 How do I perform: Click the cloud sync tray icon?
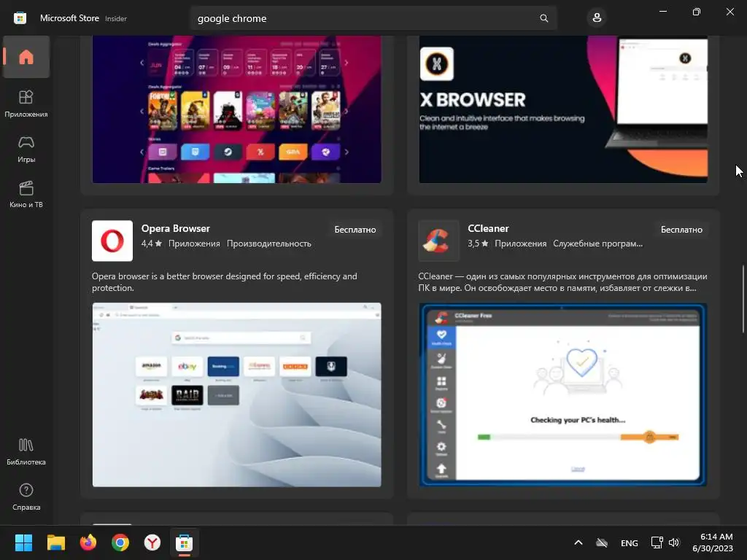click(x=602, y=542)
